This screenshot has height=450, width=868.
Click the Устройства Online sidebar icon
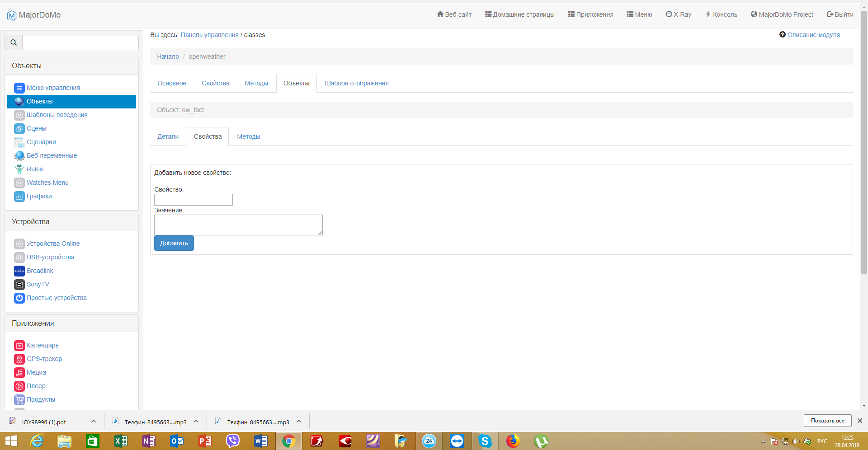point(19,244)
